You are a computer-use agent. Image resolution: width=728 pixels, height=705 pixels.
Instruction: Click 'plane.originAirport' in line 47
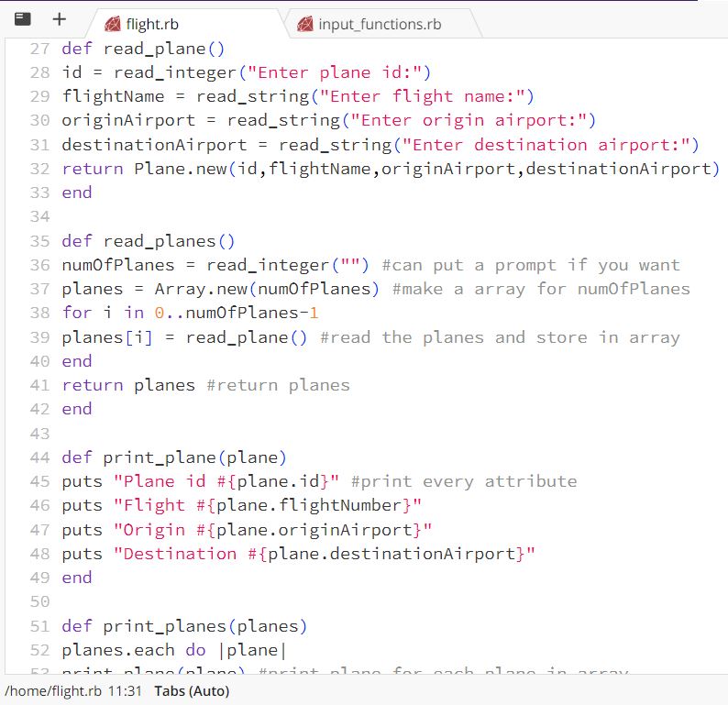314,530
